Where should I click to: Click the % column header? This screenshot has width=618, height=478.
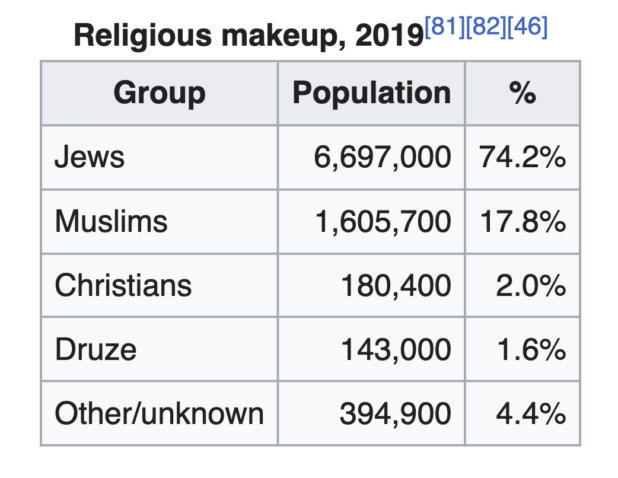522,94
